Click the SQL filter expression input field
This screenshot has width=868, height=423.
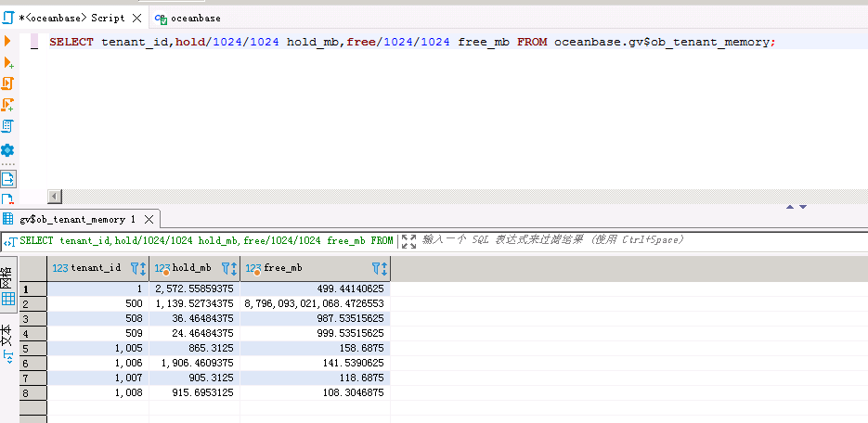click(642, 240)
